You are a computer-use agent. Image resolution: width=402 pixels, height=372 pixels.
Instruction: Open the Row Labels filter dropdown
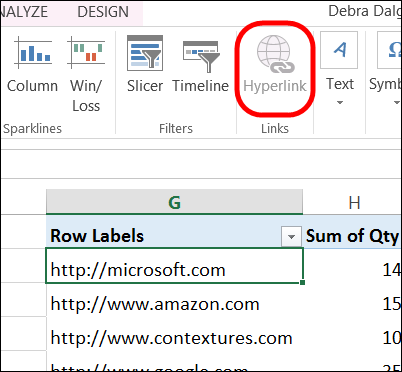coord(291,237)
